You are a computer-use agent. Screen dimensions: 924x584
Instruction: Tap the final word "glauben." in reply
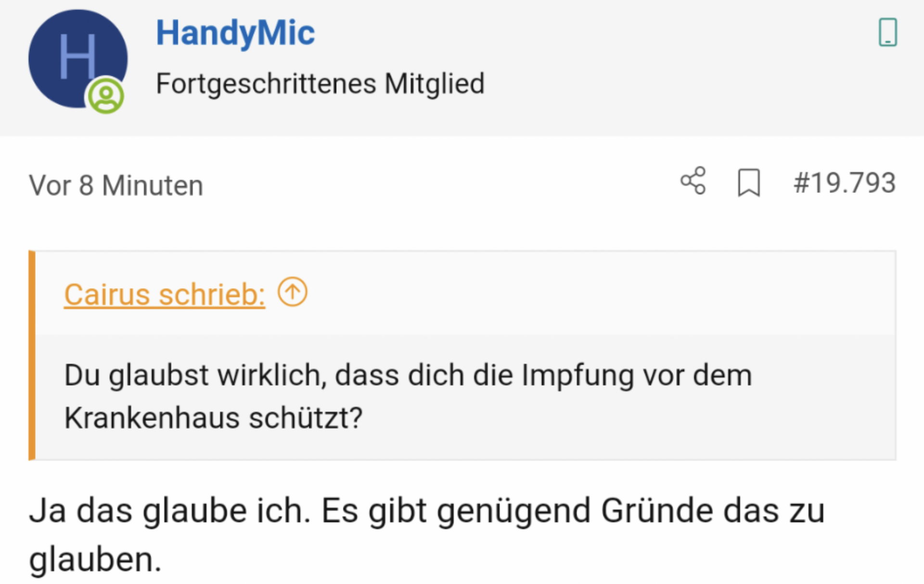95,559
